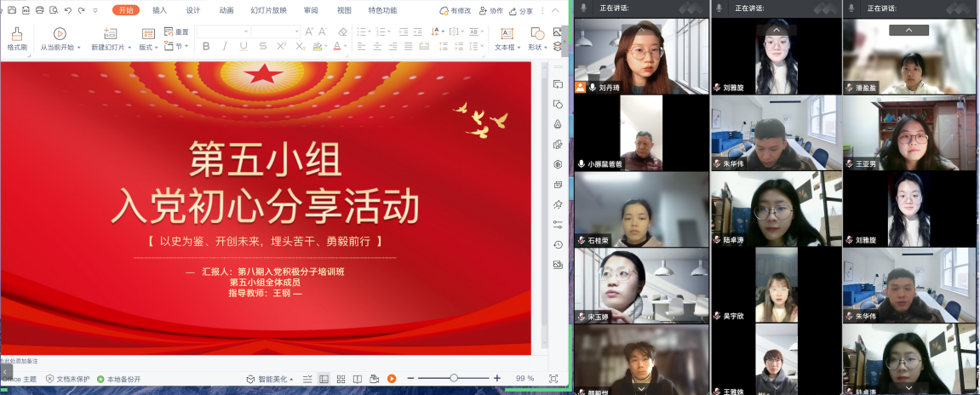980x395 pixels.
Task: Click the Reset (重置) slide button
Action: pos(176,31)
